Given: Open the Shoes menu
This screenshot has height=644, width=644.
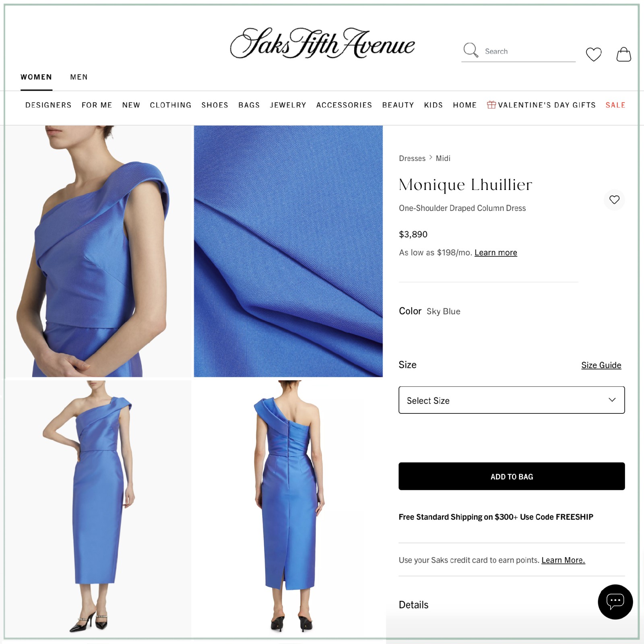Looking at the screenshot, I should point(215,105).
